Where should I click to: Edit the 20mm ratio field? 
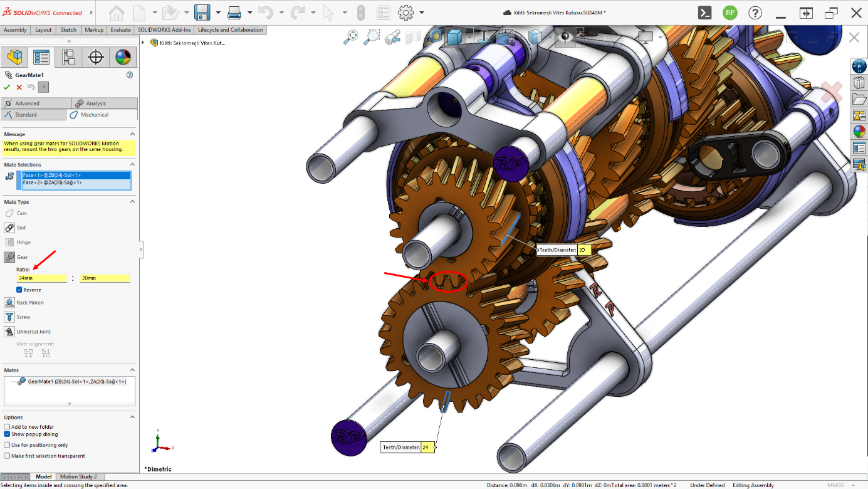tap(105, 278)
